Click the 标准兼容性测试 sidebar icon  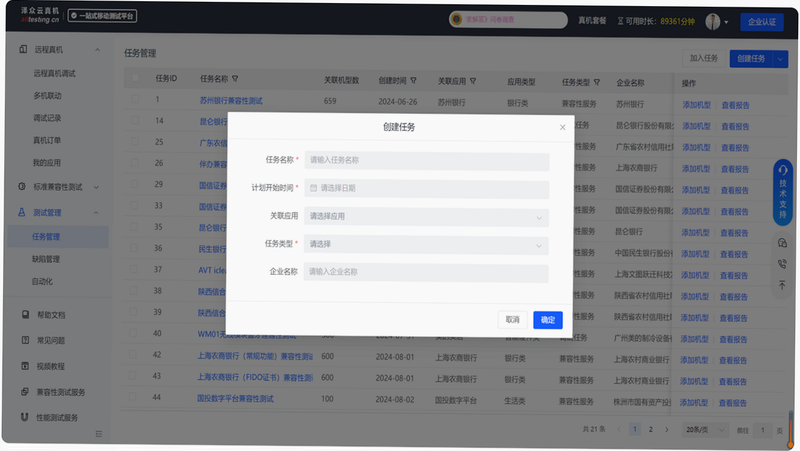tap(22, 187)
